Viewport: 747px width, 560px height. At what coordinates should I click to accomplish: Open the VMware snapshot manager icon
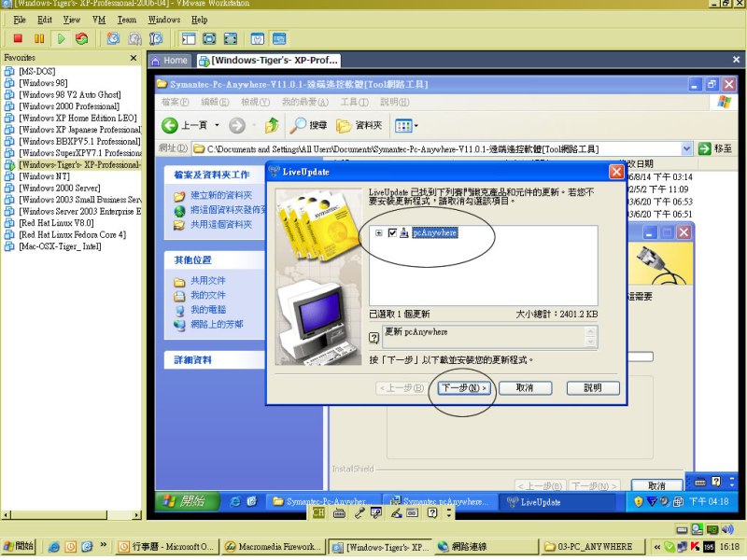pos(156,38)
